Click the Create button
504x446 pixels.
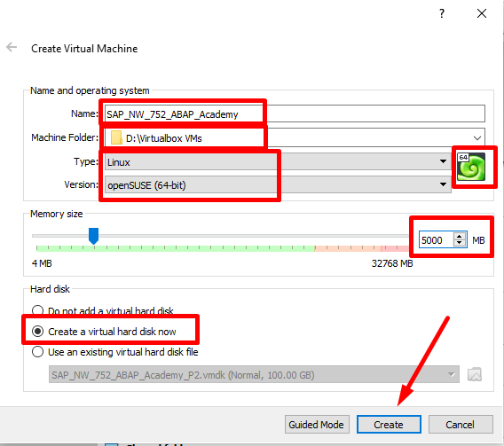(389, 425)
